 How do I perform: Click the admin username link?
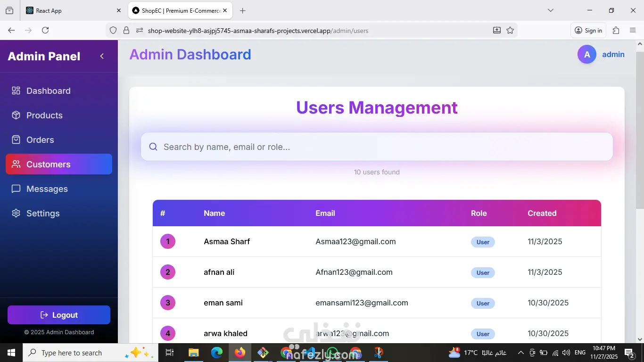click(x=613, y=55)
